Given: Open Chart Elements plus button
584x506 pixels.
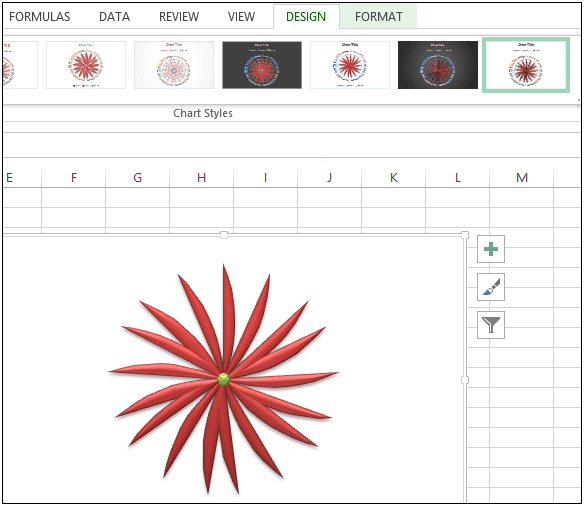Looking at the screenshot, I should click(x=491, y=249).
